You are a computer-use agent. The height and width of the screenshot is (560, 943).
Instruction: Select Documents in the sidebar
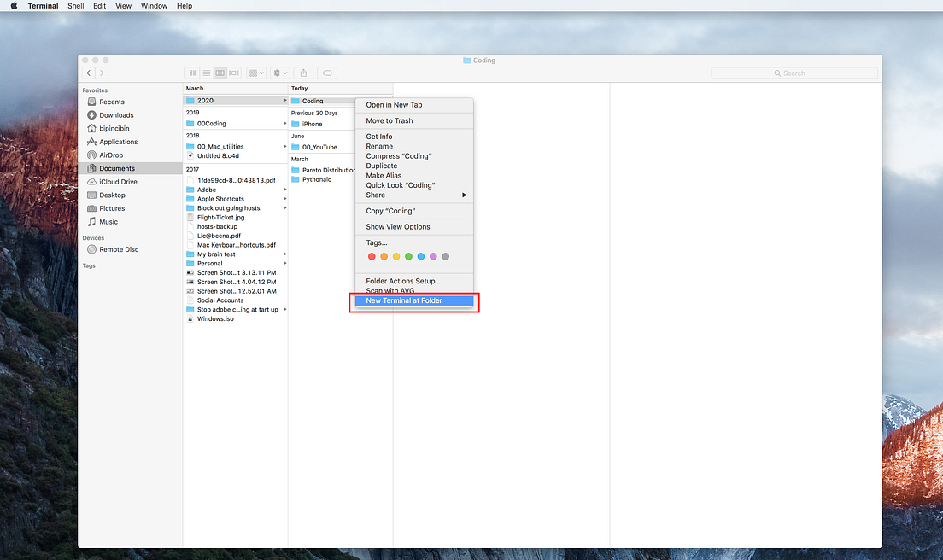[x=130, y=168]
